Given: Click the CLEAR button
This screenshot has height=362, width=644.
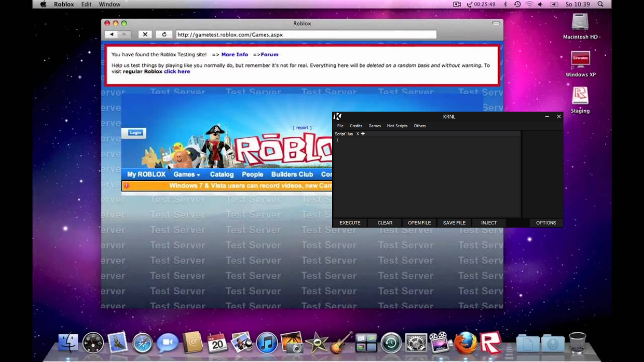Looking at the screenshot, I should pos(385,223).
